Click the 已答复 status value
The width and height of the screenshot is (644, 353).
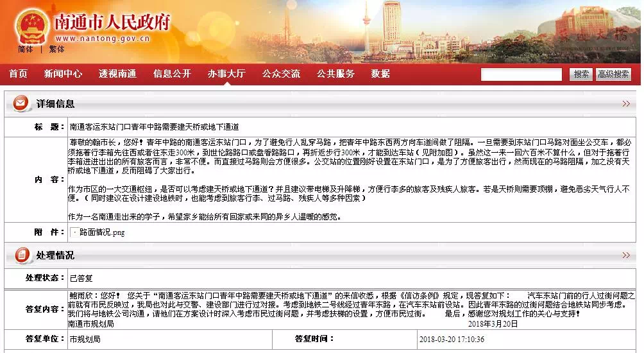pos(81,279)
